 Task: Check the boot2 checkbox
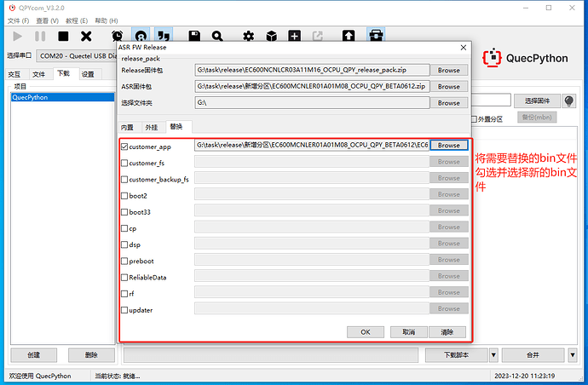coord(124,196)
